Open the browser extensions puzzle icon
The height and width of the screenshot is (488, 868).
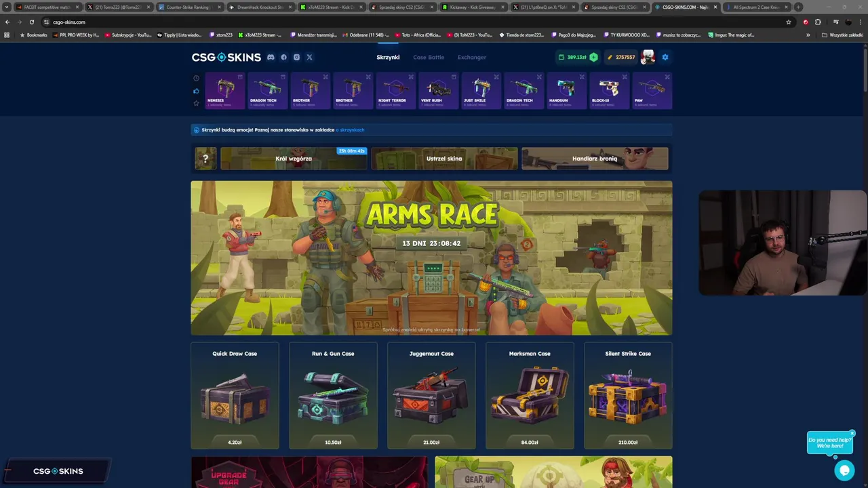point(818,22)
